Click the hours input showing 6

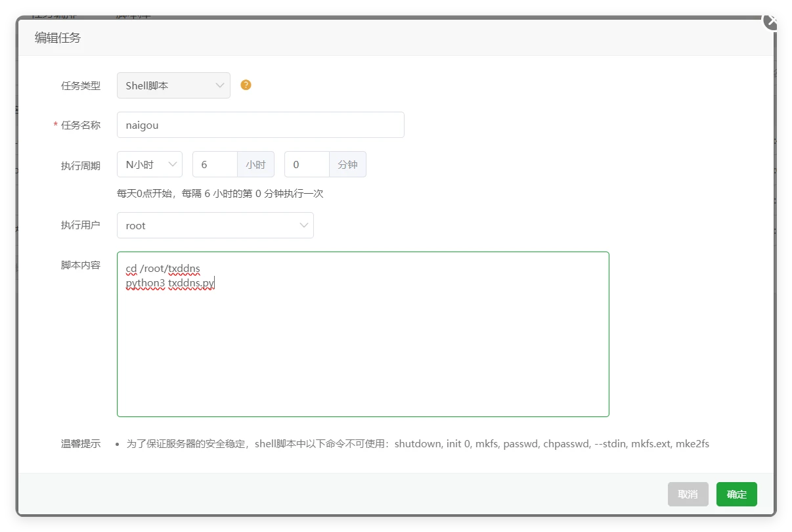point(214,164)
